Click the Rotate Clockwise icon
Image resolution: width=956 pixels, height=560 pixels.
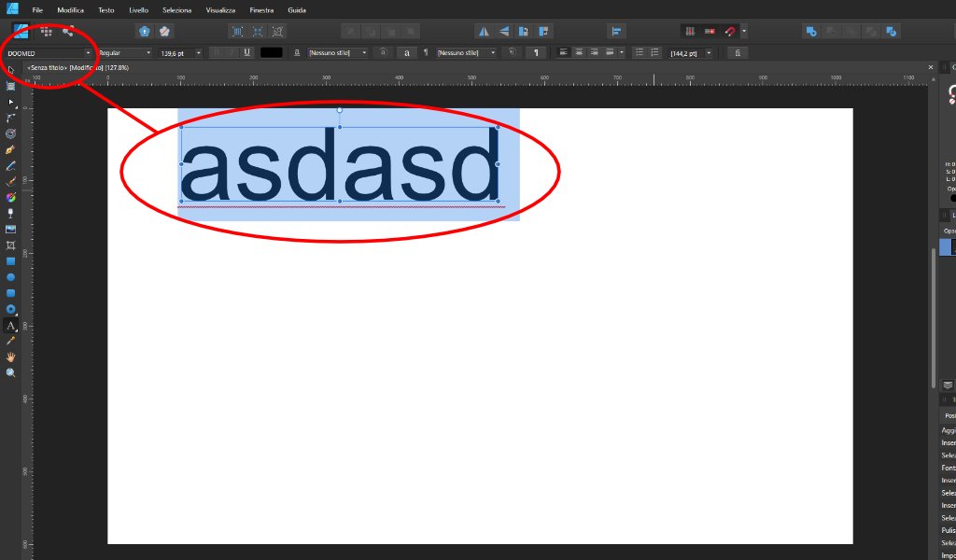[543, 31]
